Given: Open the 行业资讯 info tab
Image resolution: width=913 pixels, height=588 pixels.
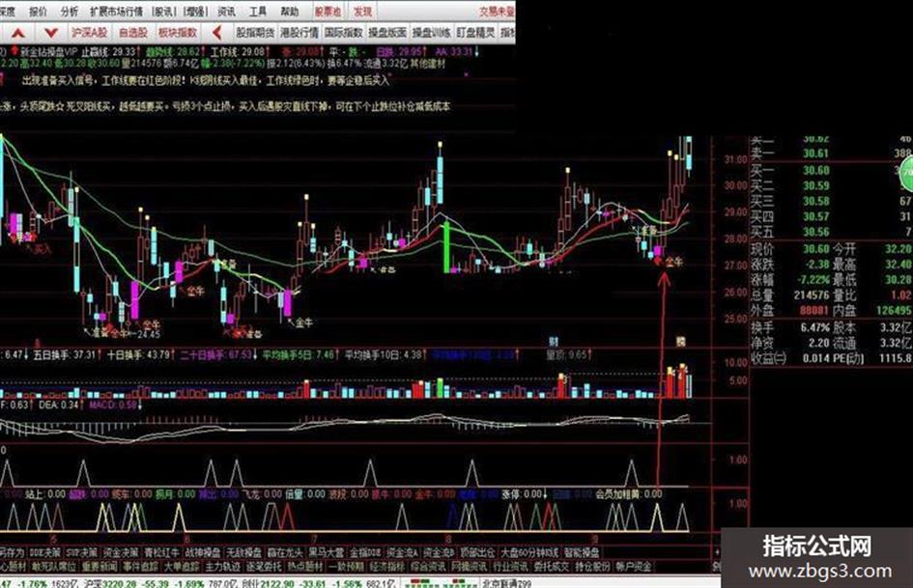Looking at the screenshot, I should tap(510, 566).
